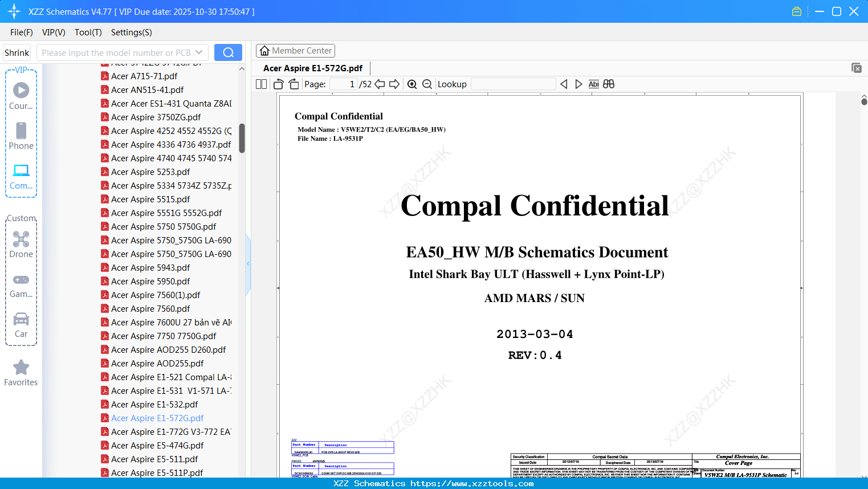Select Acer Aspire E1-572G.pdf in file list
This screenshot has height=489, width=868.
157,418
